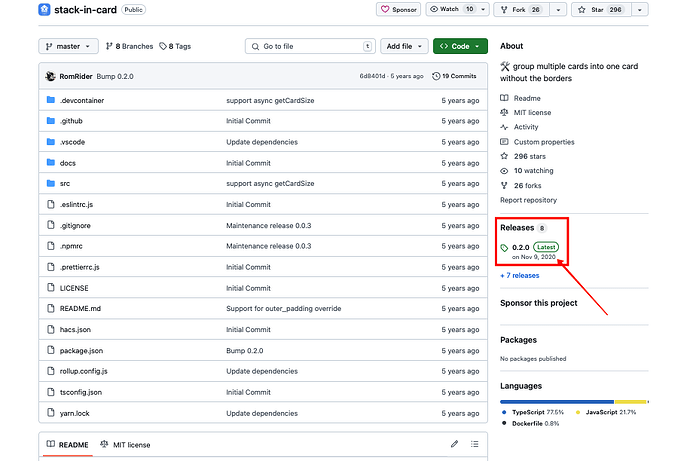The width and height of the screenshot is (690, 461).
Task: Click the TypeScript blue language bar
Action: pyautogui.click(x=557, y=402)
